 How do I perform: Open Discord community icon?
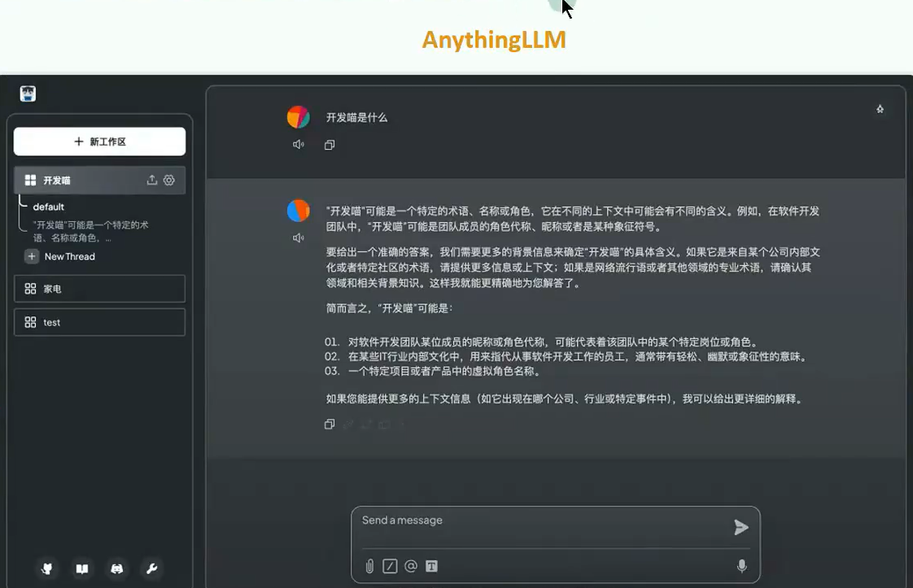117,568
